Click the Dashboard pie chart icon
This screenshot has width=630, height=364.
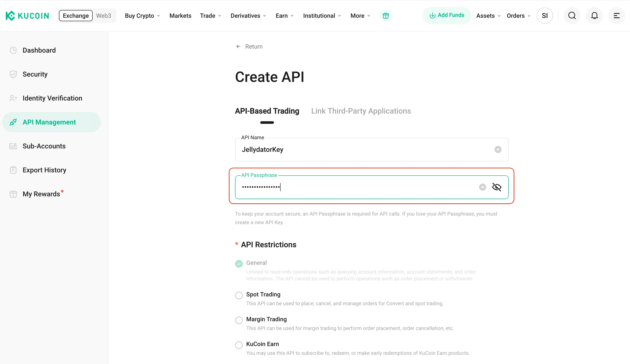[x=13, y=50]
